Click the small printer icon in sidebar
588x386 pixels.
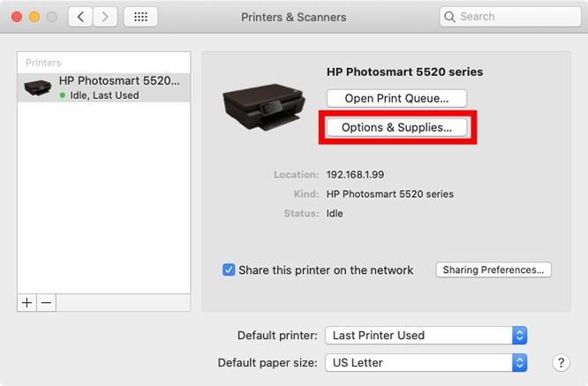[x=38, y=87]
